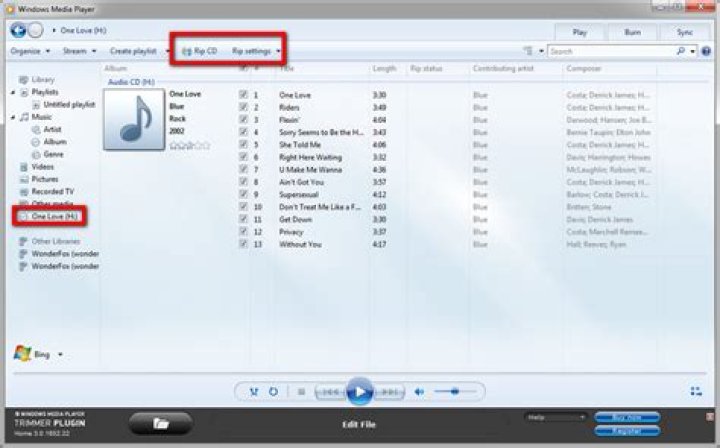Rate the album using the stars
Viewport: 720px width, 448px height.
[x=190, y=146]
